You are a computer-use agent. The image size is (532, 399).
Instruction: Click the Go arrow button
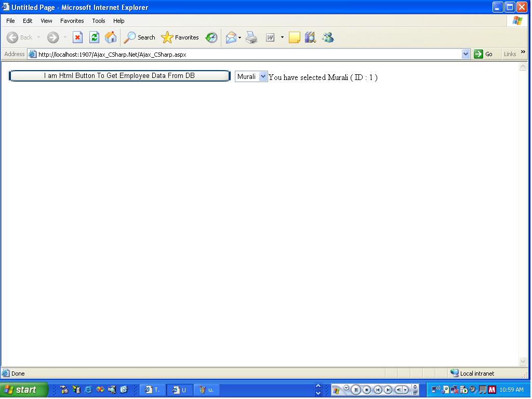pyautogui.click(x=478, y=54)
